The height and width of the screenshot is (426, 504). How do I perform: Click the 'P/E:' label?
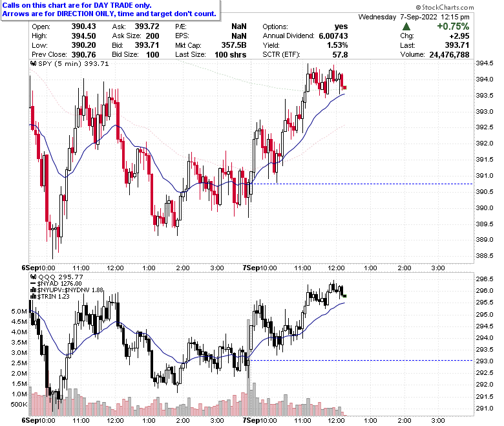181,27
